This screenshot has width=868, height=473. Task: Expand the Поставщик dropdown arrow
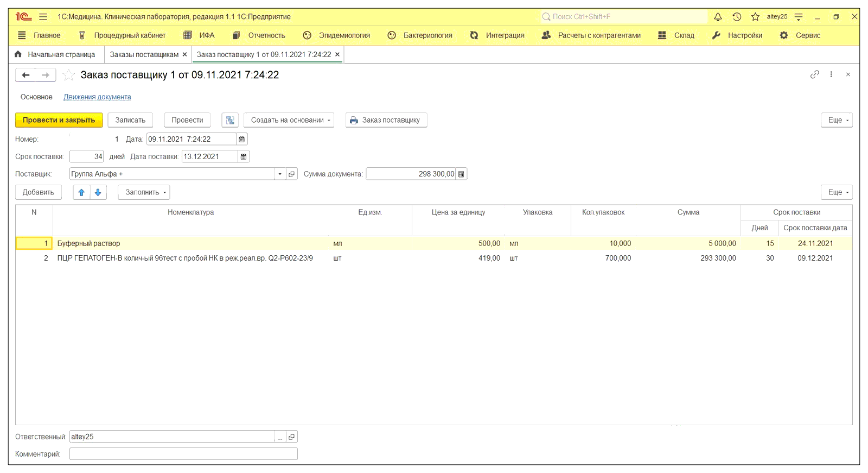[x=280, y=174]
